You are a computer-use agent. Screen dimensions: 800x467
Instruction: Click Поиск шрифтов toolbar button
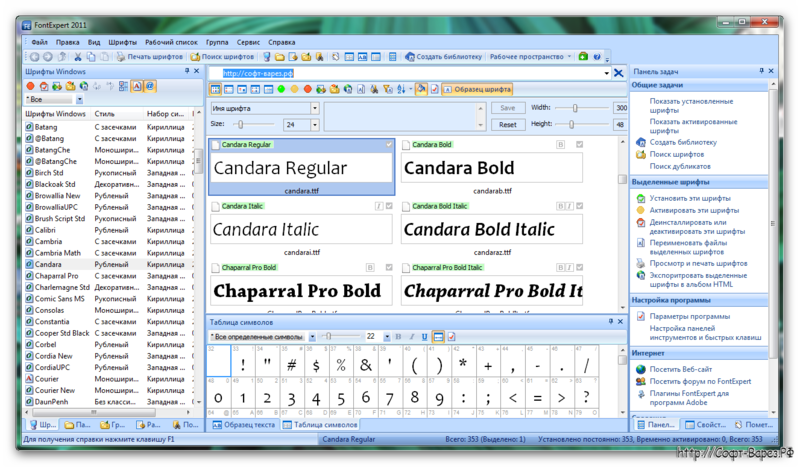coord(222,57)
